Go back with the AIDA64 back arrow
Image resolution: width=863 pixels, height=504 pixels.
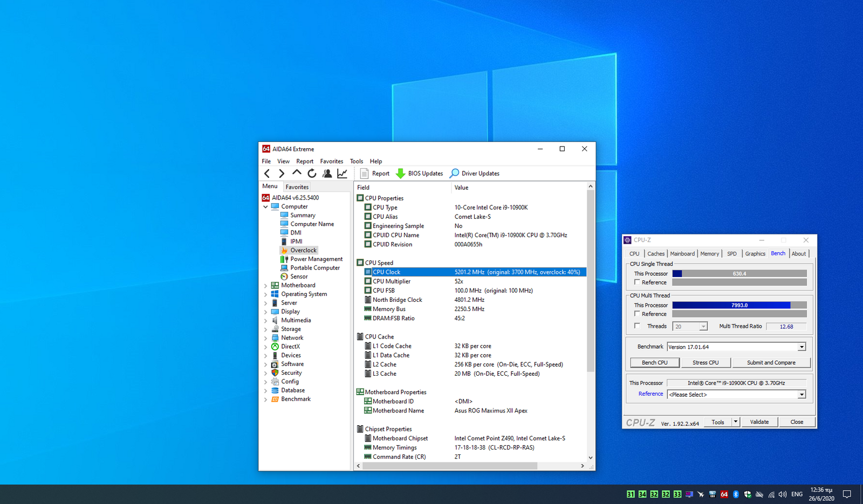pyautogui.click(x=267, y=173)
